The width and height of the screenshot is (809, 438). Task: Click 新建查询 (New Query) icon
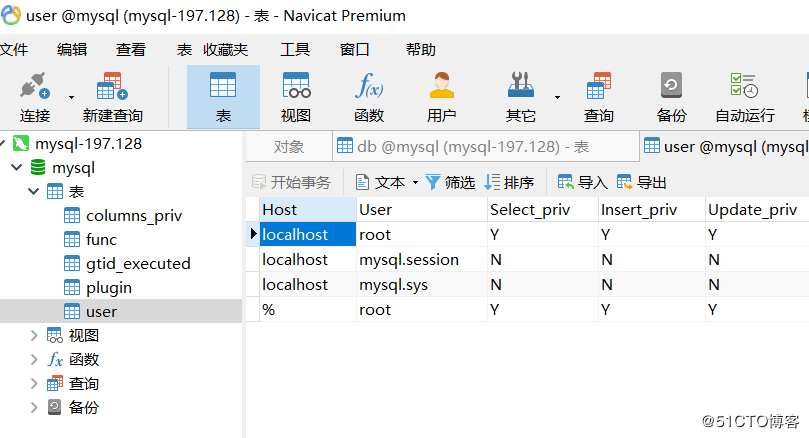112,97
